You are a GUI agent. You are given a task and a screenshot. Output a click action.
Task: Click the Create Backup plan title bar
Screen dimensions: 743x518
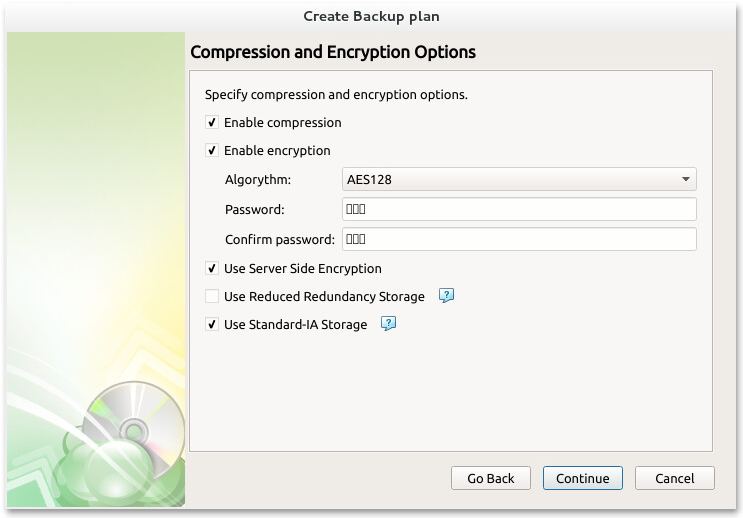(x=371, y=16)
